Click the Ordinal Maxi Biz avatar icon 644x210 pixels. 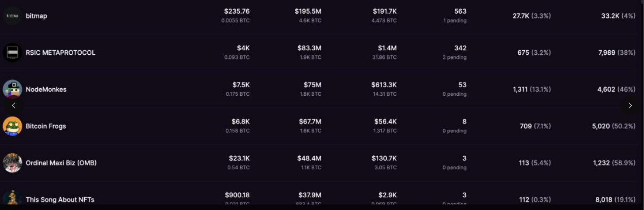(x=12, y=163)
